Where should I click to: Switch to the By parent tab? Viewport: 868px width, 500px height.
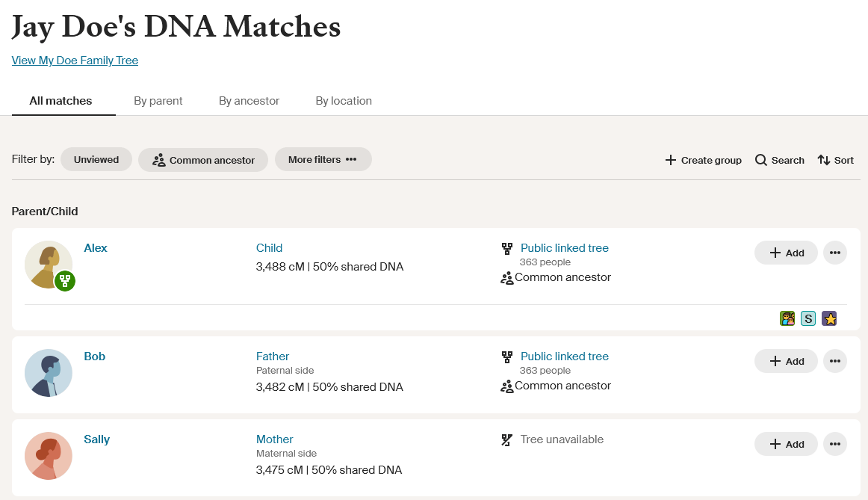point(158,100)
